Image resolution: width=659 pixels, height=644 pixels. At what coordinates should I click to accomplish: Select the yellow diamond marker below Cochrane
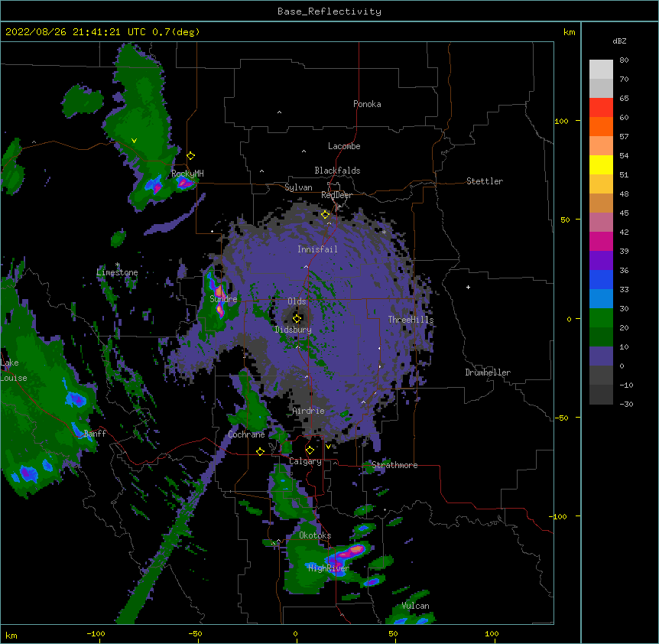pyautogui.click(x=260, y=451)
